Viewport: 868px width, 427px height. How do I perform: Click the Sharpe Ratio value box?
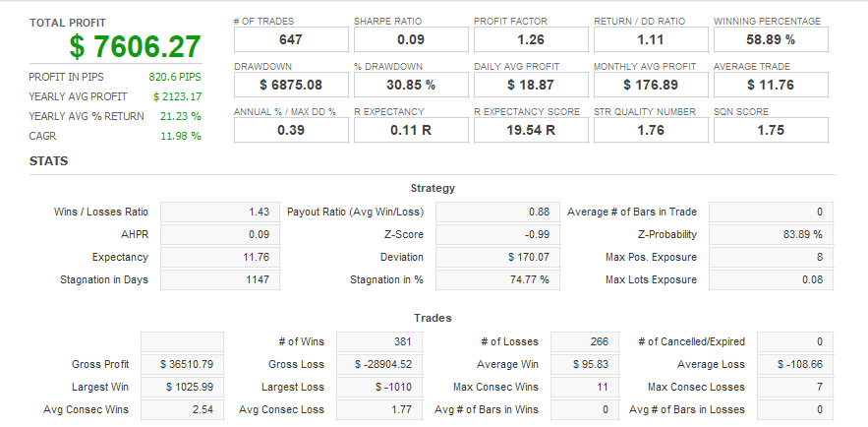[x=411, y=39]
